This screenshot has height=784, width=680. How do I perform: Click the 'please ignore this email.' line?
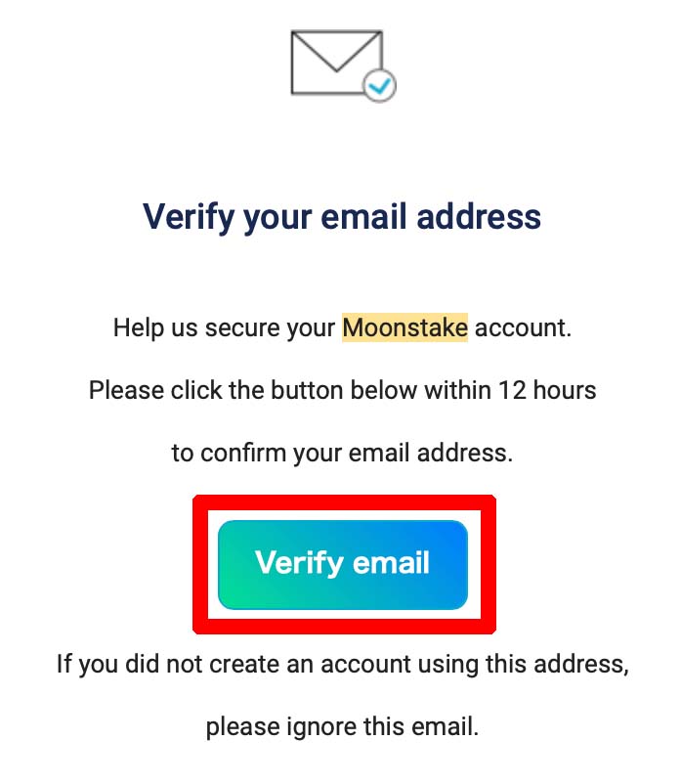coord(342,726)
